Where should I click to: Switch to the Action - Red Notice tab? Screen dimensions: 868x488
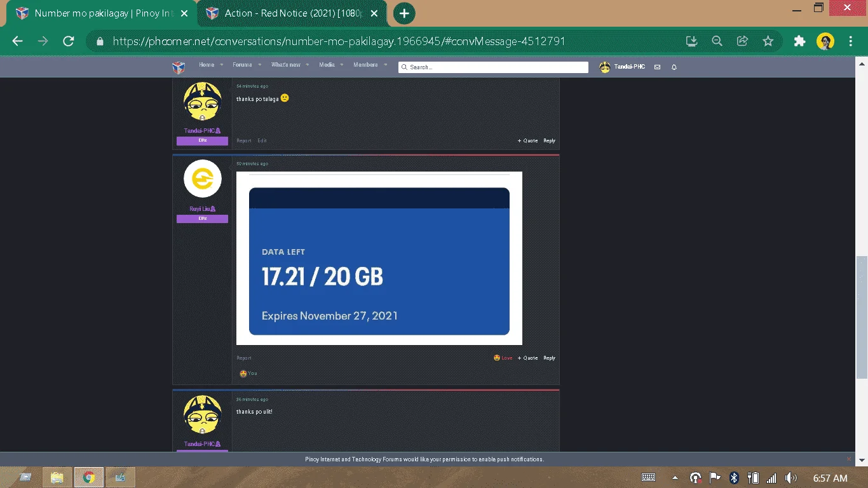pos(292,13)
